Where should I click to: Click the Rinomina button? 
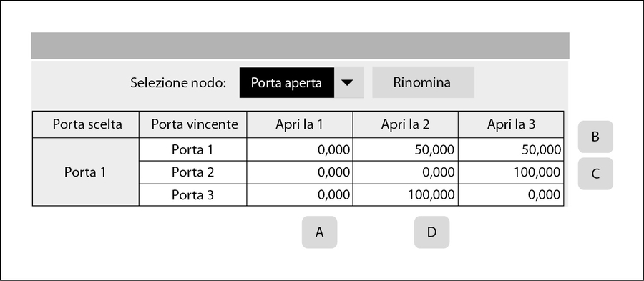click(423, 82)
